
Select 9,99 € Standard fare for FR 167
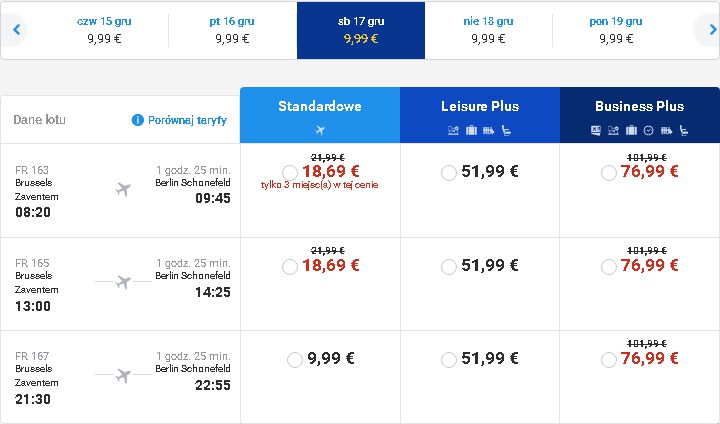coord(294,360)
